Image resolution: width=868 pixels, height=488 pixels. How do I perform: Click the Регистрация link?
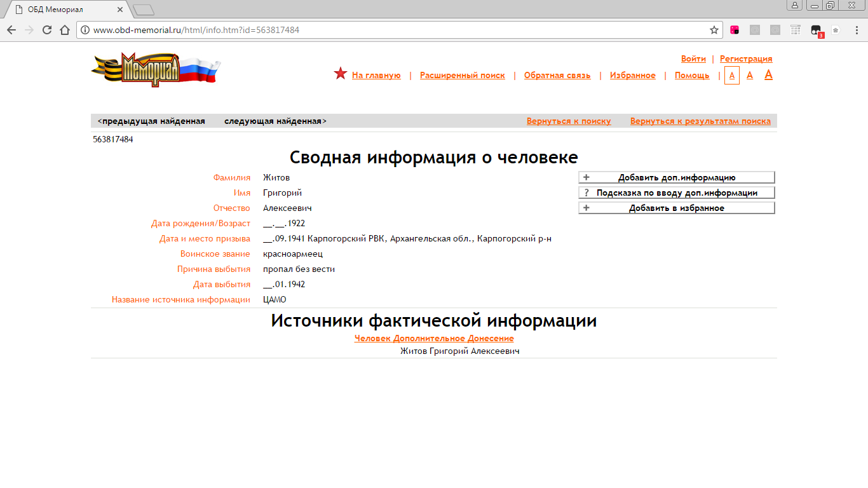pos(746,59)
